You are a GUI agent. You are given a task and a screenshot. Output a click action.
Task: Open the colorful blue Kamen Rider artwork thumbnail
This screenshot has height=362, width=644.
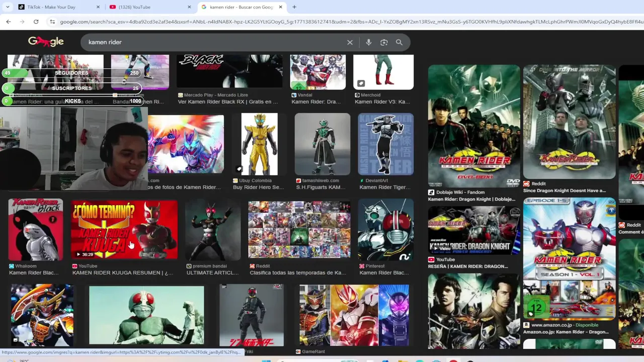pos(186,144)
